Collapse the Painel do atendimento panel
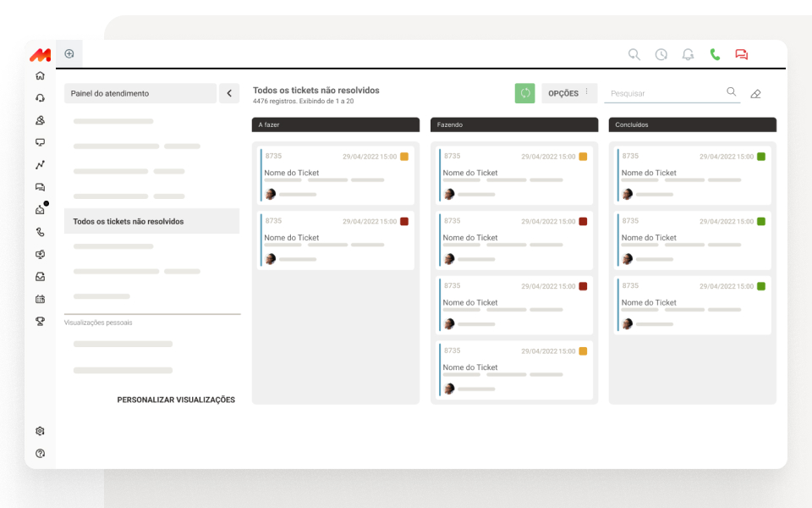The image size is (812, 508). [x=229, y=93]
